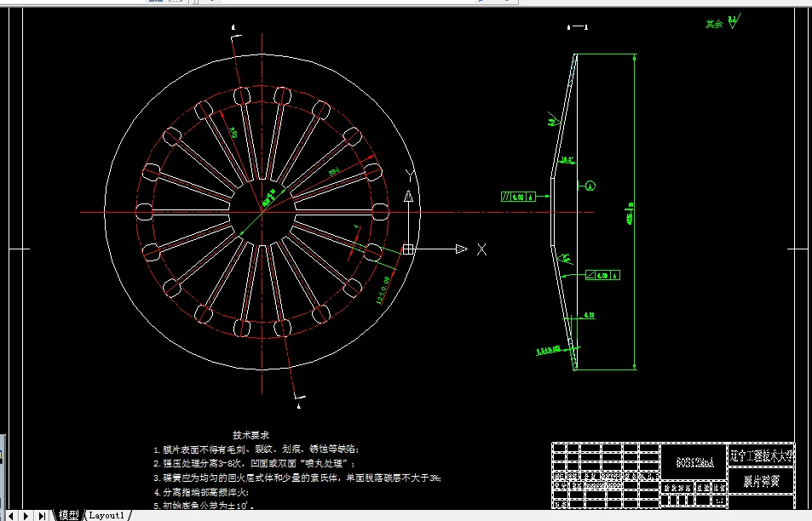Select the 13±0.05 dimension text
The image size is (812, 521).
click(383, 290)
